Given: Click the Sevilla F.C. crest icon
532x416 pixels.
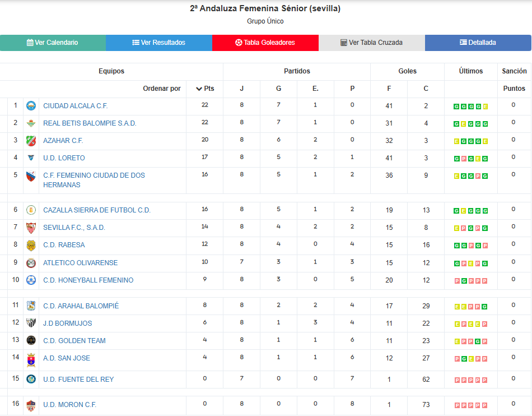Looking at the screenshot, I should pyautogui.click(x=31, y=228).
